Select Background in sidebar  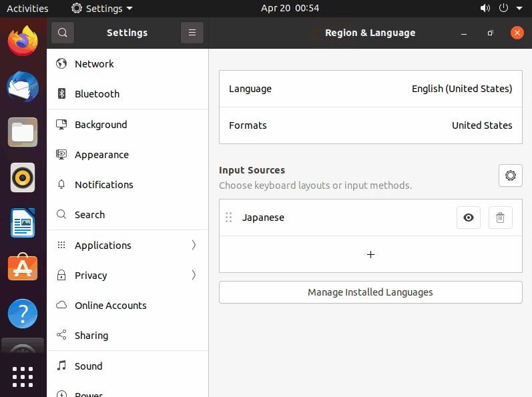click(x=127, y=125)
